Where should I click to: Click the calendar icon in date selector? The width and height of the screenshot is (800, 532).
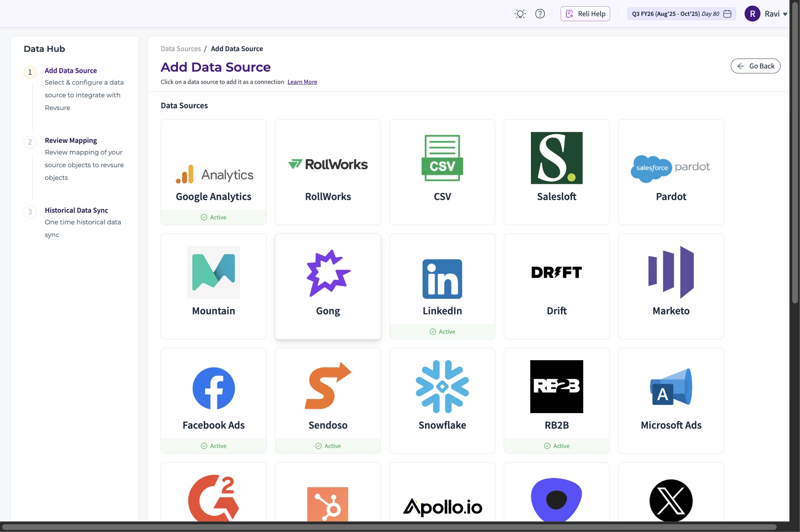(x=727, y=14)
